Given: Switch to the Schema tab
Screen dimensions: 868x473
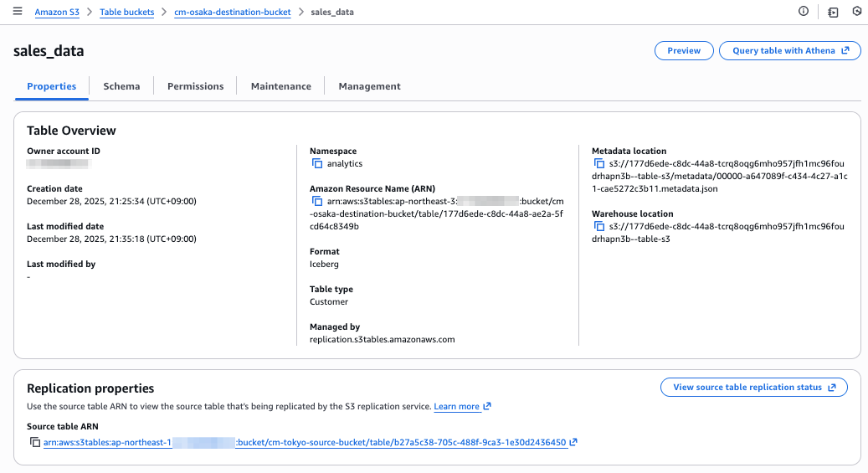Looking at the screenshot, I should (121, 86).
